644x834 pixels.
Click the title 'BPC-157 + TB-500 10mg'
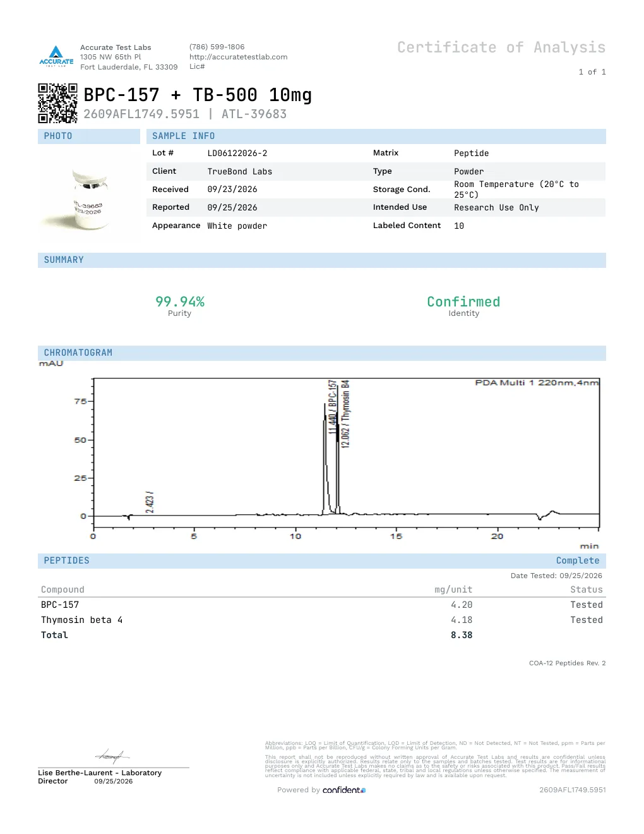pyautogui.click(x=198, y=95)
